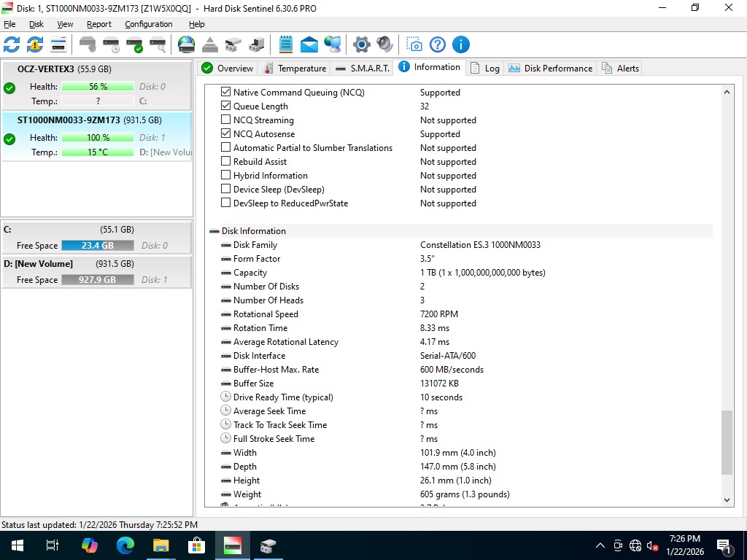Click the Rebuild Assist checkbox
Viewport: 747px width, 560px height.
(x=226, y=162)
